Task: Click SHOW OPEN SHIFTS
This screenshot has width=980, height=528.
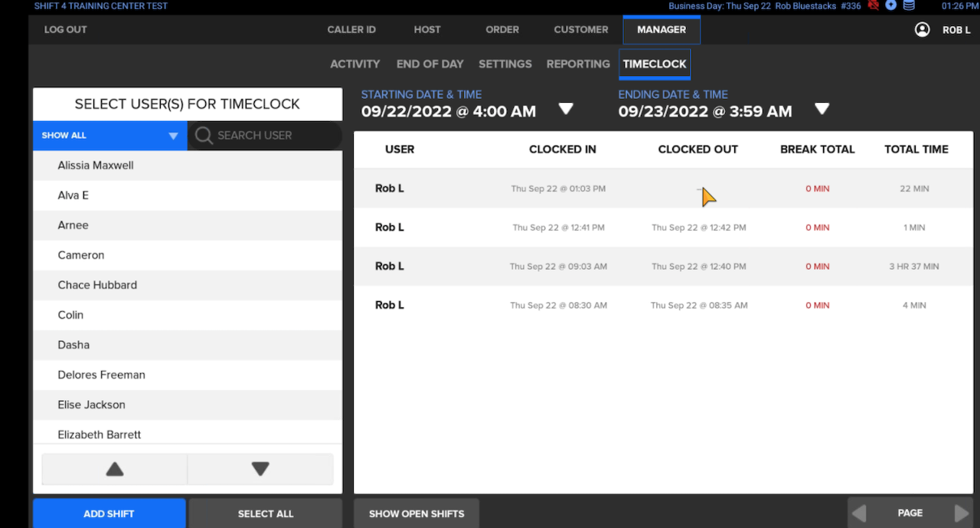Action: coord(416,513)
